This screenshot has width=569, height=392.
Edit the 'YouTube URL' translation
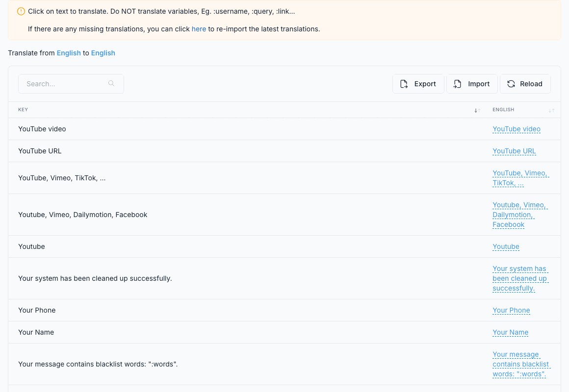pyautogui.click(x=514, y=151)
